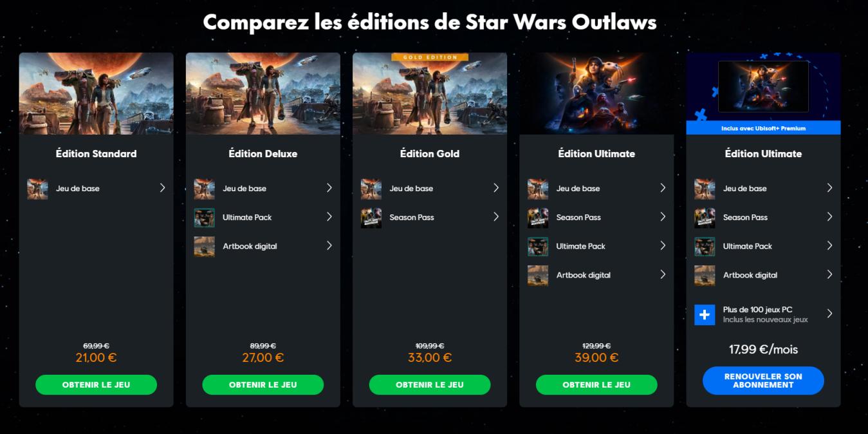Click Obtenir le jeu for Édition Deluxe
Image resolution: width=868 pixels, height=434 pixels.
click(x=263, y=384)
